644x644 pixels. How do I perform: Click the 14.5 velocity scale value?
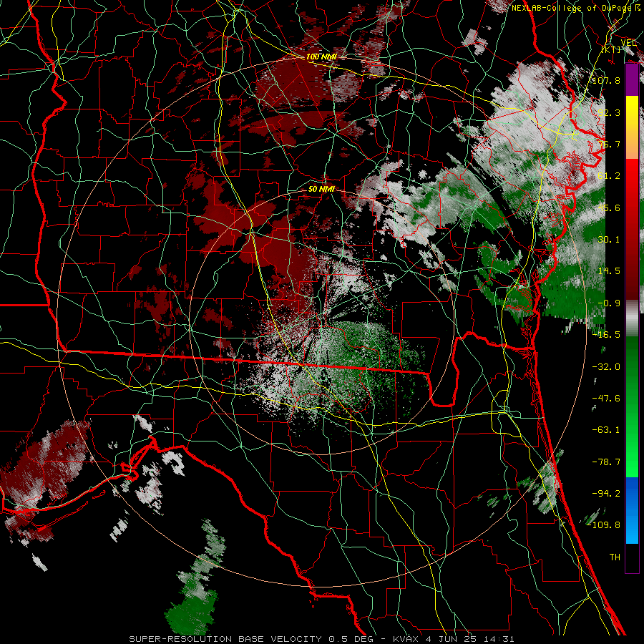(x=609, y=271)
